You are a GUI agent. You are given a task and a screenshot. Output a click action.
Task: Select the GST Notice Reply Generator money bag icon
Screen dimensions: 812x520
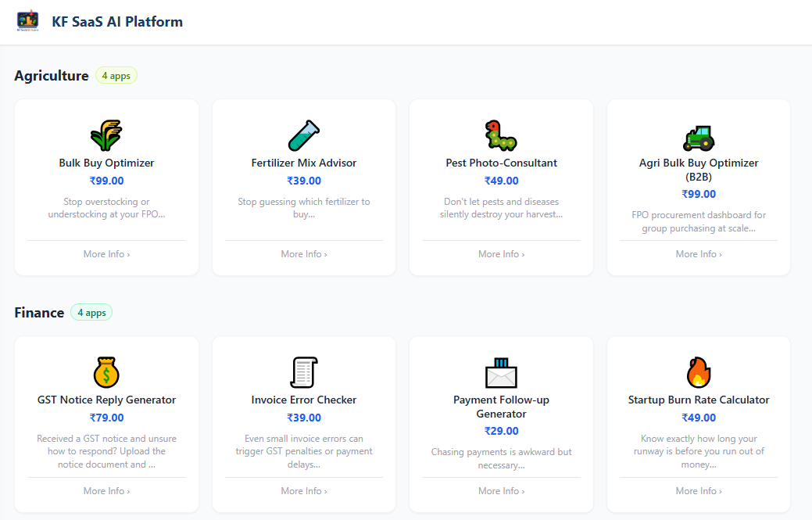coord(106,373)
